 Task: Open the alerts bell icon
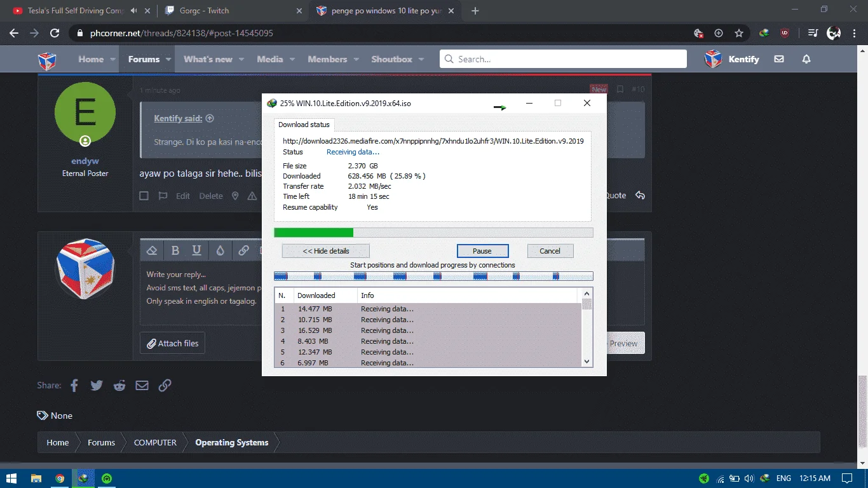806,59
